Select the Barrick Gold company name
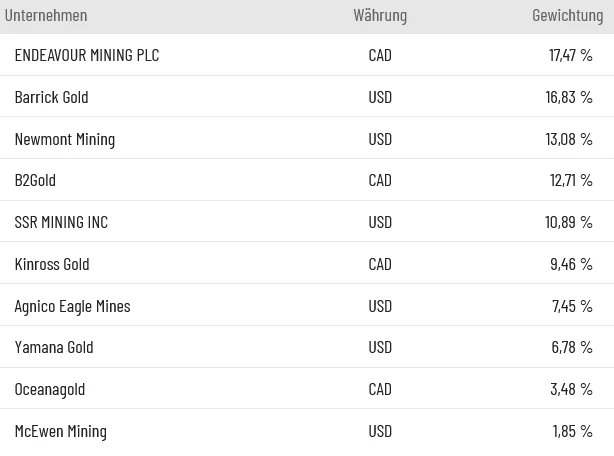614x456 pixels. pyautogui.click(x=51, y=97)
